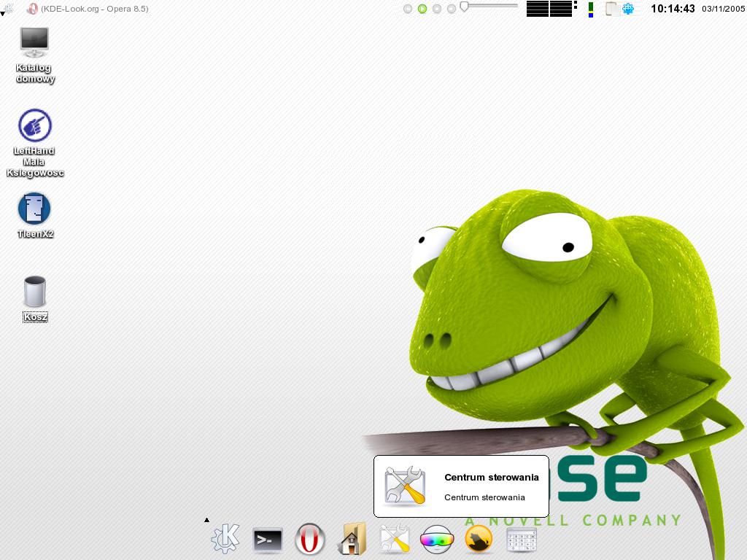Click the stop playback button
This screenshot has height=560, width=747.
point(437,9)
